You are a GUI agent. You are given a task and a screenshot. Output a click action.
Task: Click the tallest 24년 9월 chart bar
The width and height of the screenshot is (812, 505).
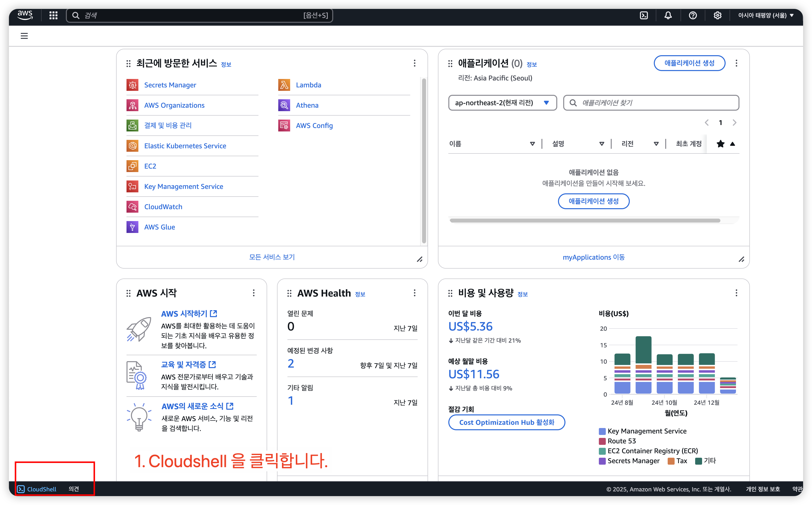click(x=643, y=365)
